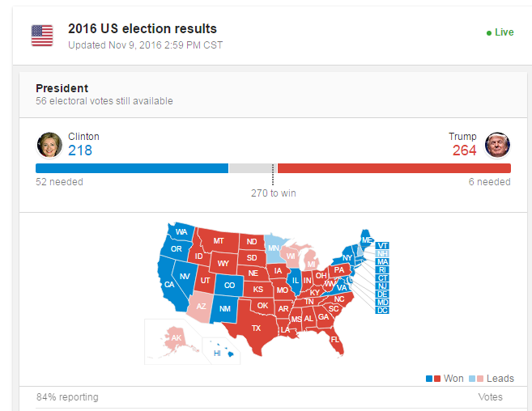532x411 pixels.
Task: Select Texas on the election map
Action: [x=256, y=328]
